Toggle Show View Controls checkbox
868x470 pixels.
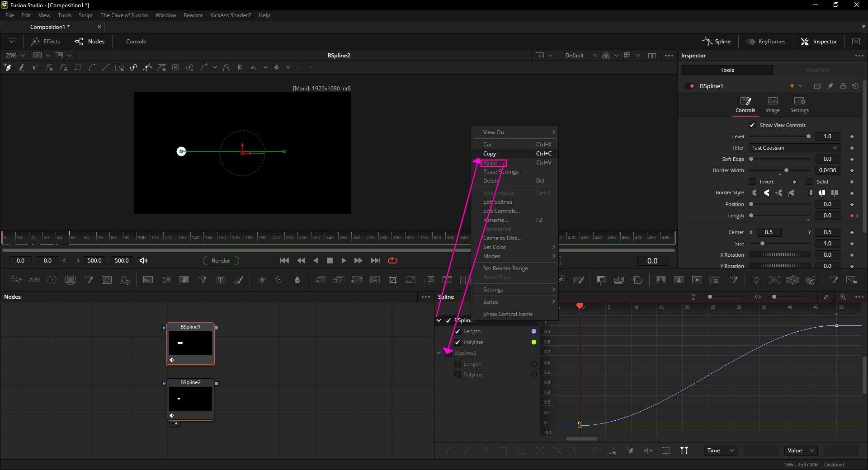click(752, 125)
